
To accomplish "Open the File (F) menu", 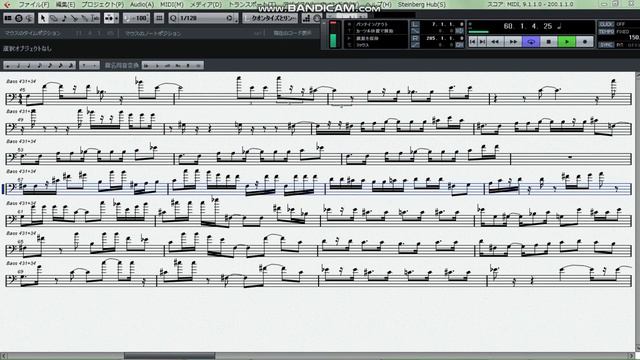I will click(34, 4).
